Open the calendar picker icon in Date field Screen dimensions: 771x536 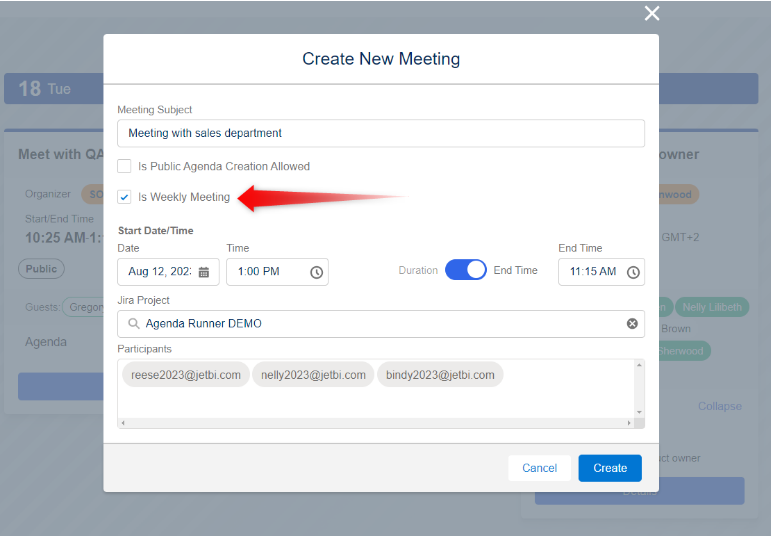(x=204, y=272)
